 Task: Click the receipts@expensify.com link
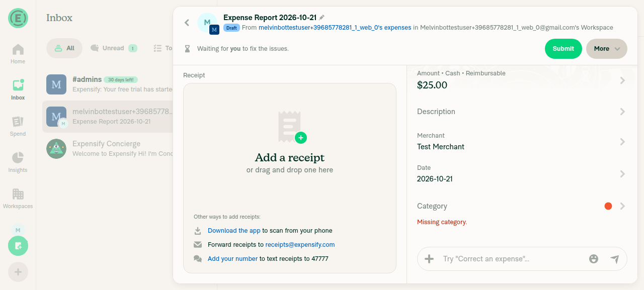(300, 245)
